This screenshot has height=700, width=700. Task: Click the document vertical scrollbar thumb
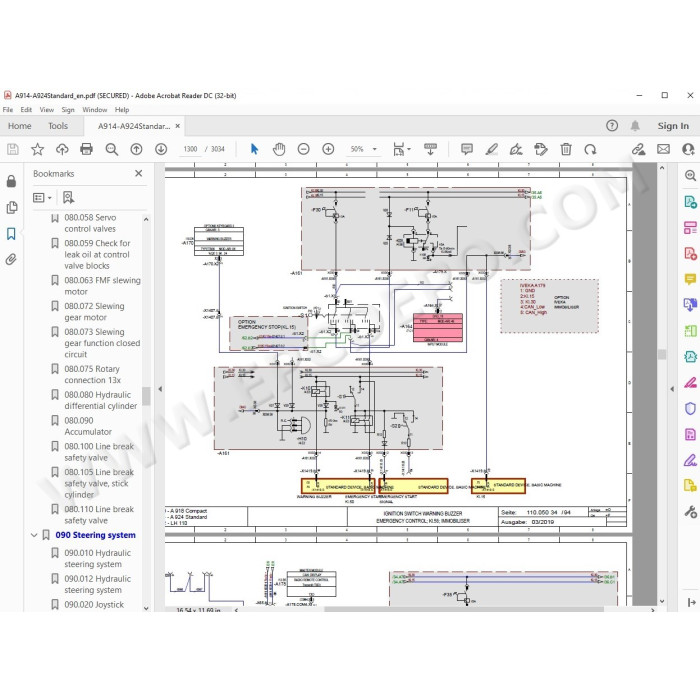click(662, 354)
